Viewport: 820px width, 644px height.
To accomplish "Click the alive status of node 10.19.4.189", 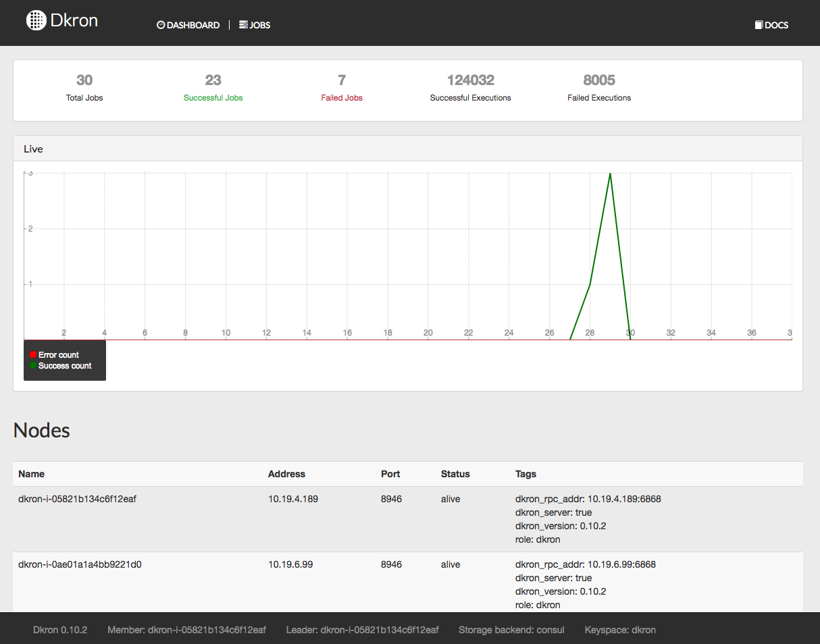I will pyautogui.click(x=451, y=499).
